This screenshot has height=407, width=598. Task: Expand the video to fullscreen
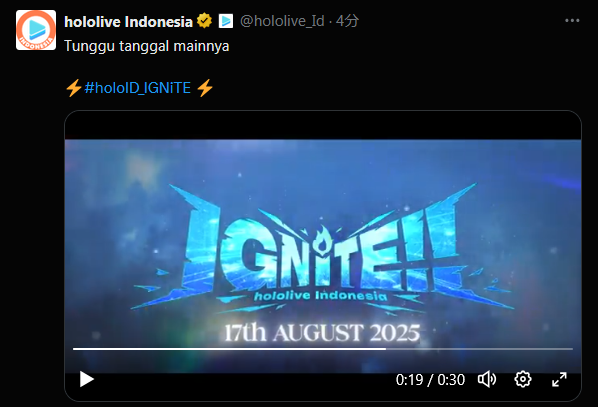[x=559, y=379]
